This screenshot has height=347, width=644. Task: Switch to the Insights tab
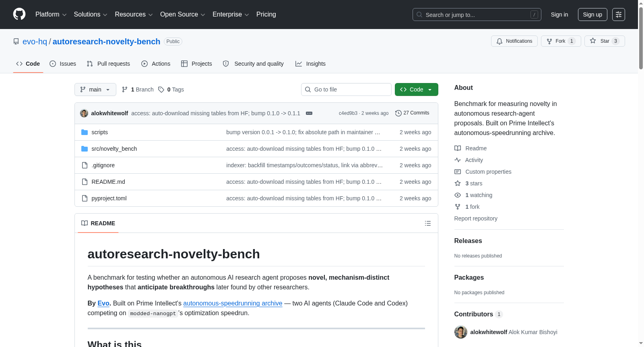(310, 64)
